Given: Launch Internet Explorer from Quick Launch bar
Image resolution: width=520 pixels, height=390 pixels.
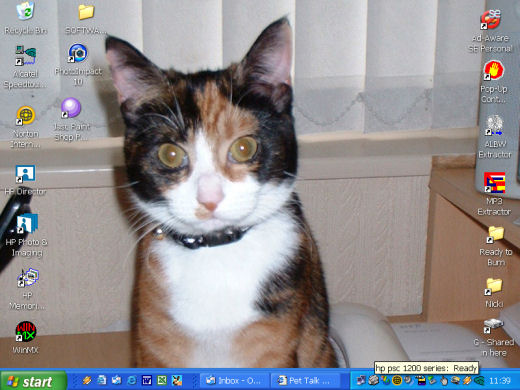Looking at the screenshot, I should pyautogui.click(x=132, y=380).
